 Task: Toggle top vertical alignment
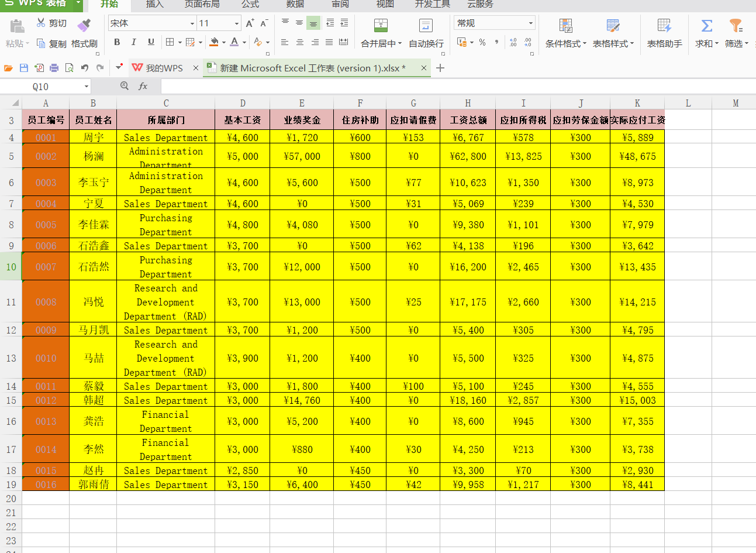(x=285, y=23)
